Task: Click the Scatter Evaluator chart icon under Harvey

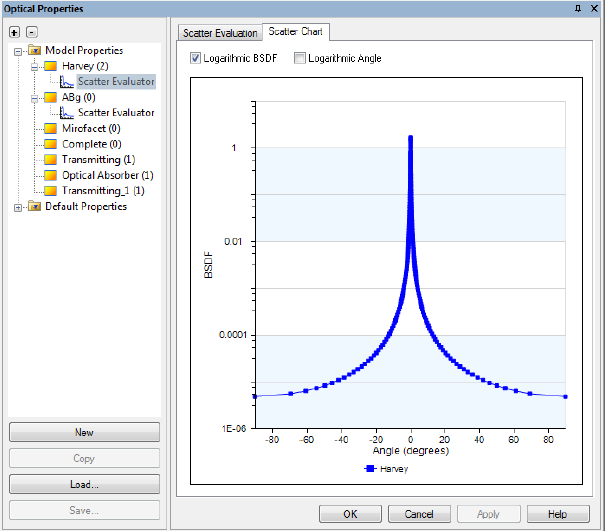Action: (x=67, y=81)
